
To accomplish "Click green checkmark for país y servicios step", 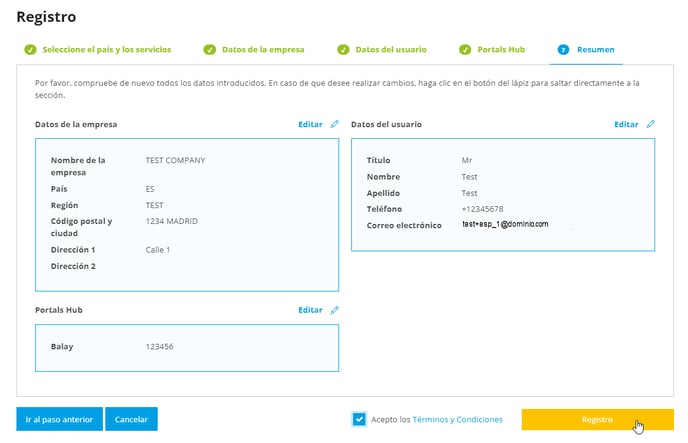I will pyautogui.click(x=28, y=49).
